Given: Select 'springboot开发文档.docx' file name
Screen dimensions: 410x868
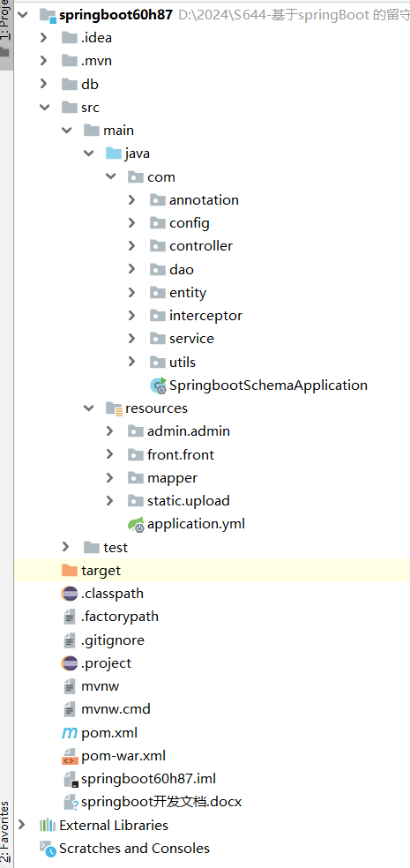Looking at the screenshot, I should [x=161, y=802].
